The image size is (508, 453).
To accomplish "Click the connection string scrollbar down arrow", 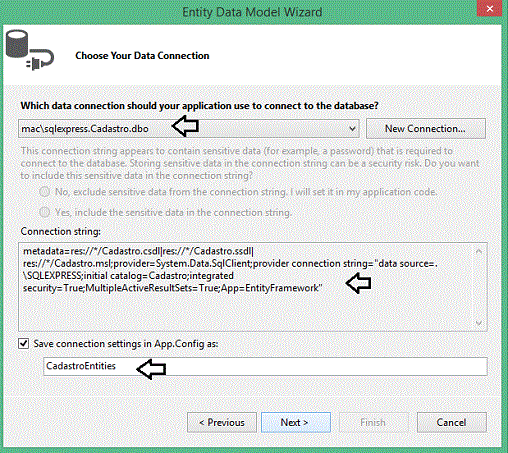I will click(479, 323).
